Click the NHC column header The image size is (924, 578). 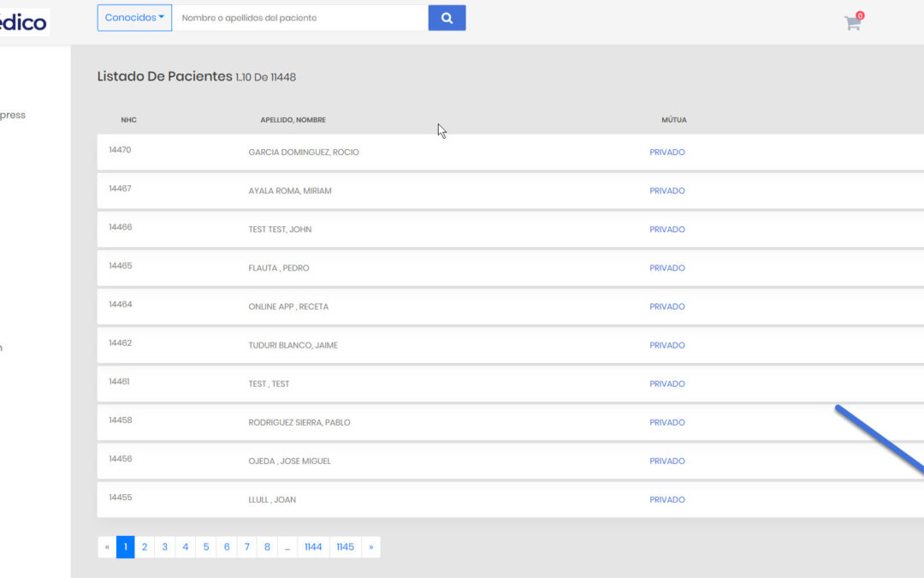[128, 120]
